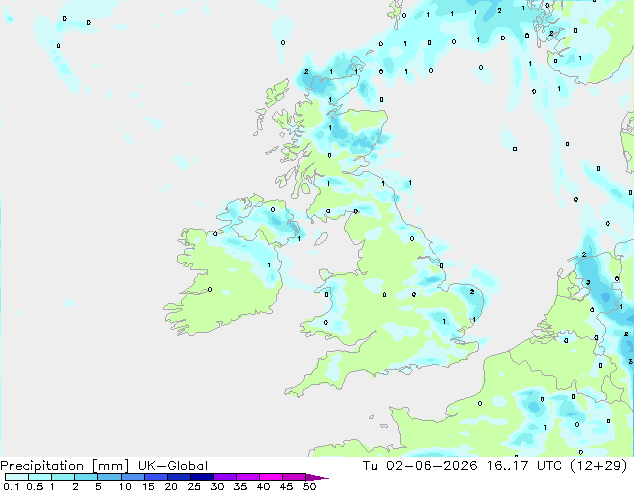Screen dimensions: 634x490
Task: Click the "UK-Global" model name
Action: coord(173,466)
